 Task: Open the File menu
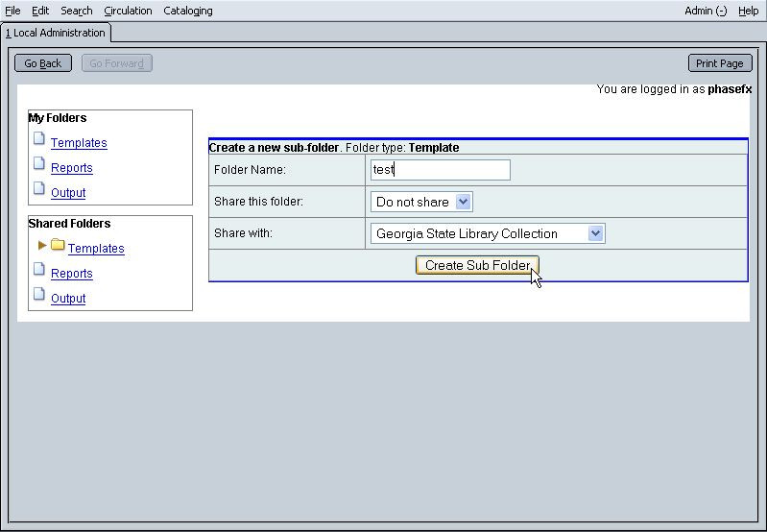(12, 11)
